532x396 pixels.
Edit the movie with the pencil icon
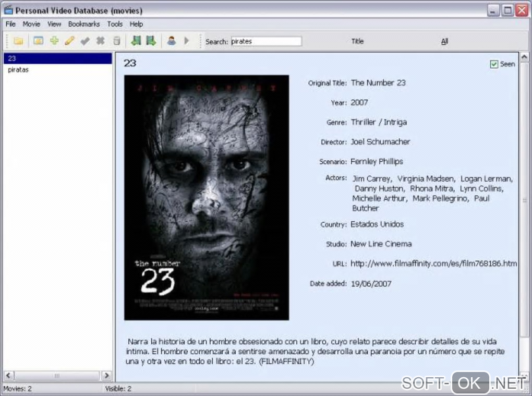pyautogui.click(x=69, y=41)
